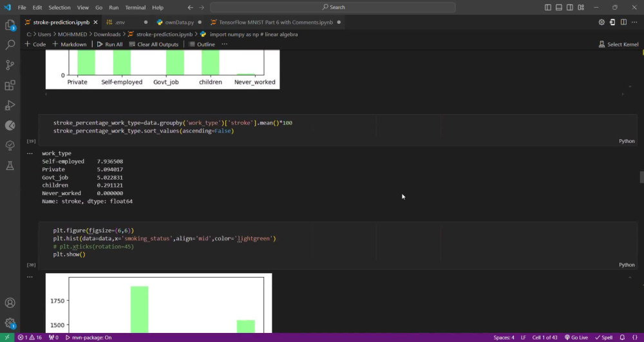Open the File menu
644x342 pixels.
tap(22, 7)
